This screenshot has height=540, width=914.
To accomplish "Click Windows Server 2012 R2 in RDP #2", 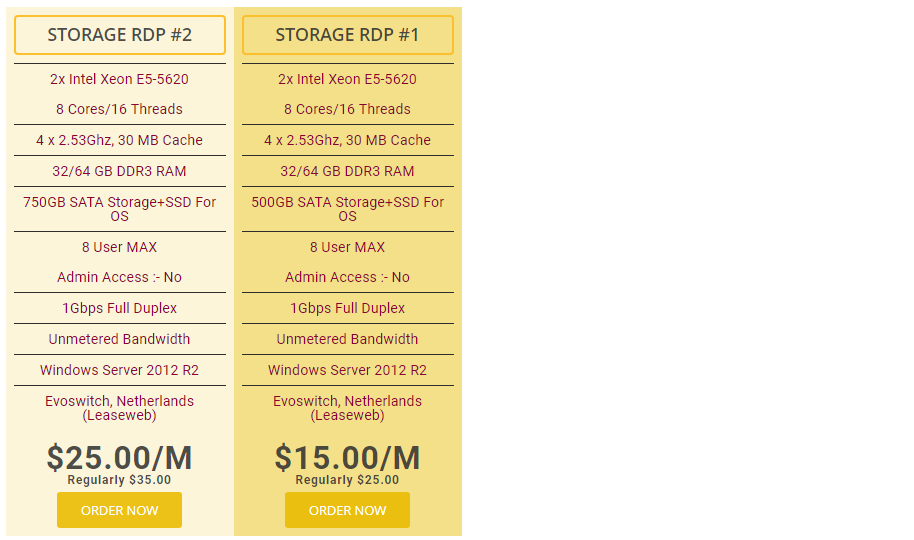I will pyautogui.click(x=119, y=370).
